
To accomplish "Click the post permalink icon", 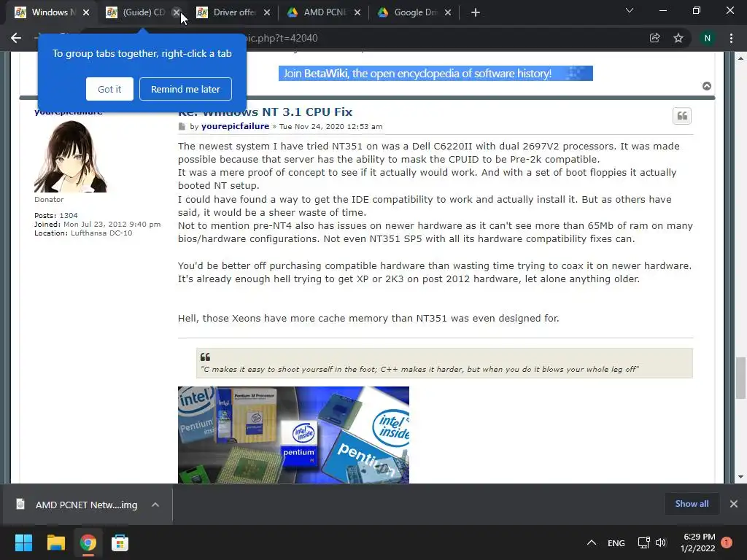I will point(182,127).
